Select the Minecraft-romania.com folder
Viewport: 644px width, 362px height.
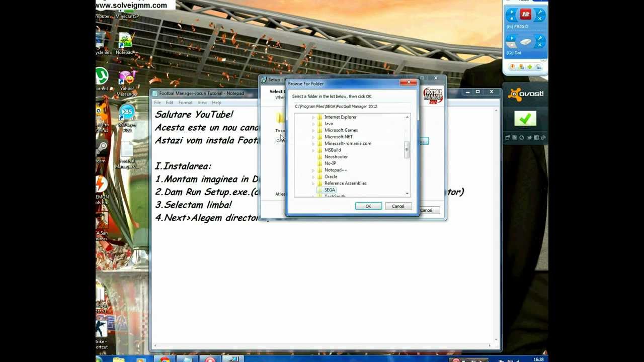(348, 143)
